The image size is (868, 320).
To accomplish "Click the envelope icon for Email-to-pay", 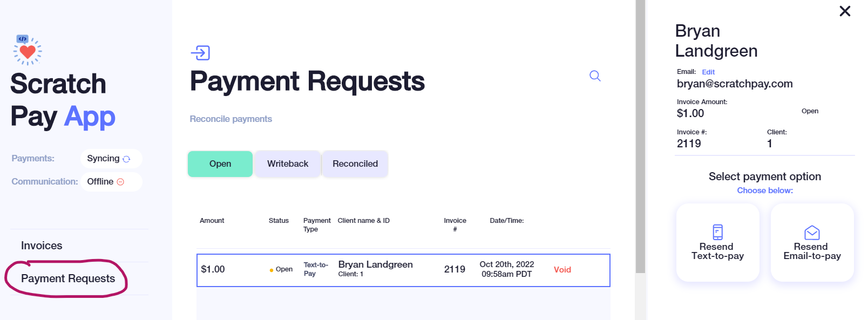I will 812,233.
